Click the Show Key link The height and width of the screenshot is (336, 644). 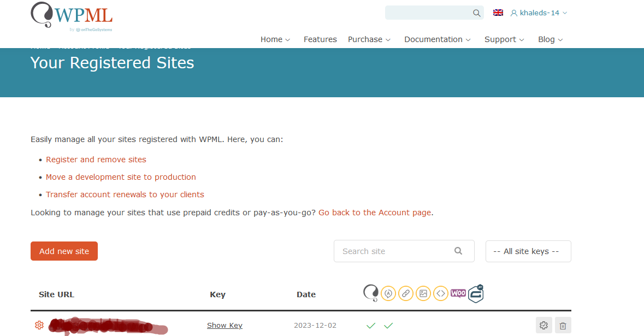pos(224,325)
